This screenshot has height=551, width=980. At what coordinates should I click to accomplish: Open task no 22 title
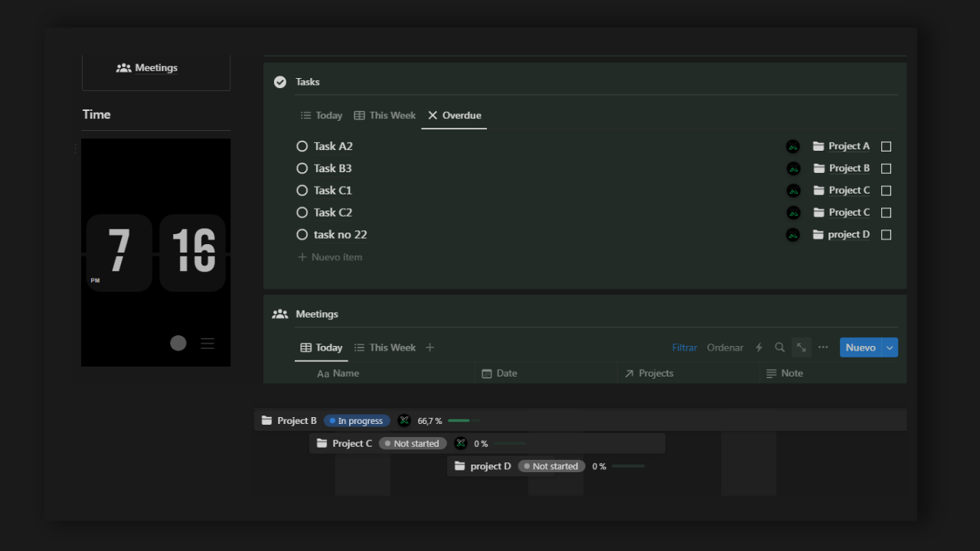tap(341, 235)
